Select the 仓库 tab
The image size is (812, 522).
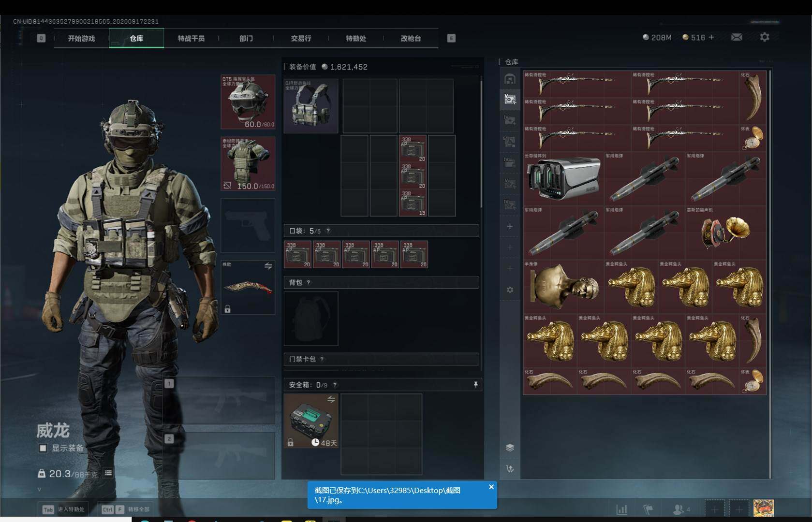136,38
